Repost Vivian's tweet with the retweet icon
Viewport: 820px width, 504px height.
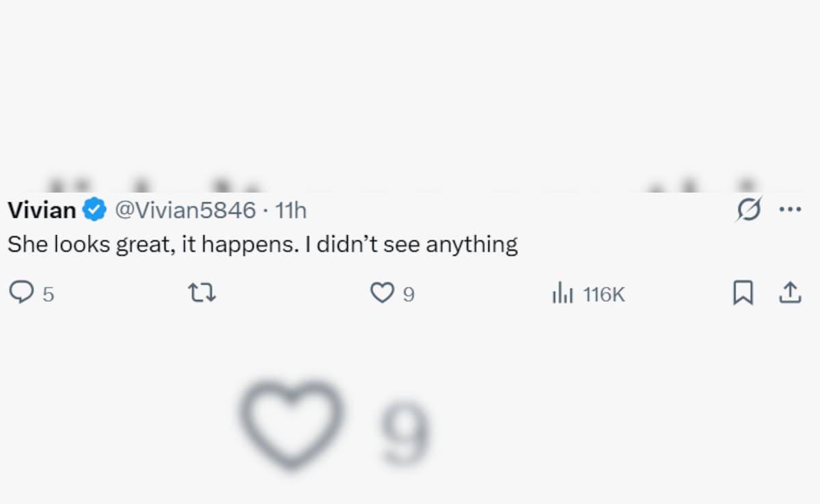click(202, 293)
